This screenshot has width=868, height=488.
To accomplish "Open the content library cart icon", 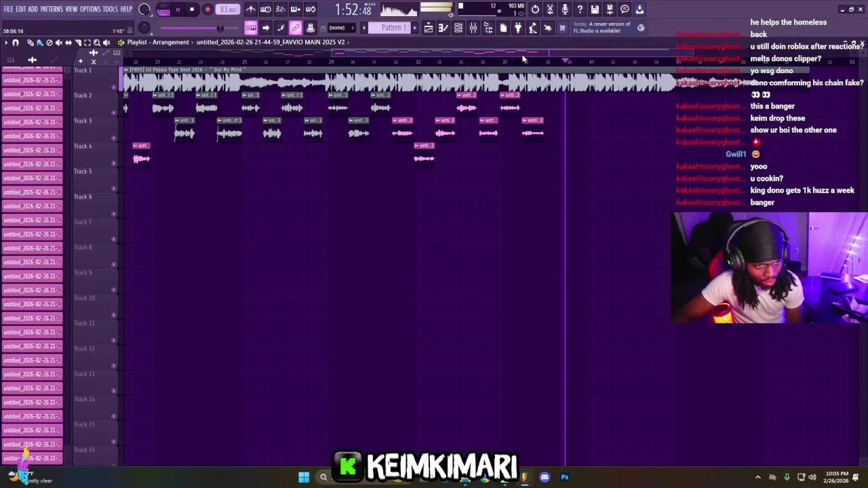I will [x=562, y=28].
